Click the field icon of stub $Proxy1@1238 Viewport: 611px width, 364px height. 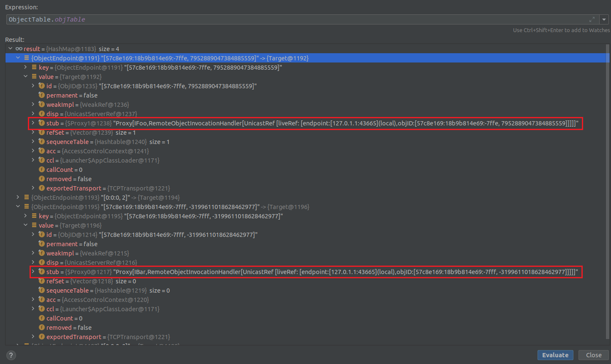(x=41, y=123)
